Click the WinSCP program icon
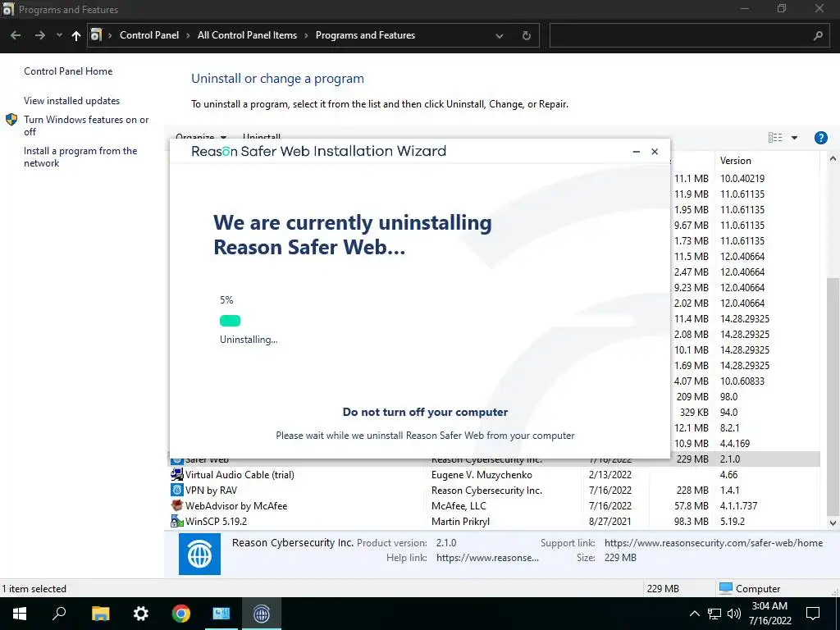The image size is (840, 630). pos(177,521)
